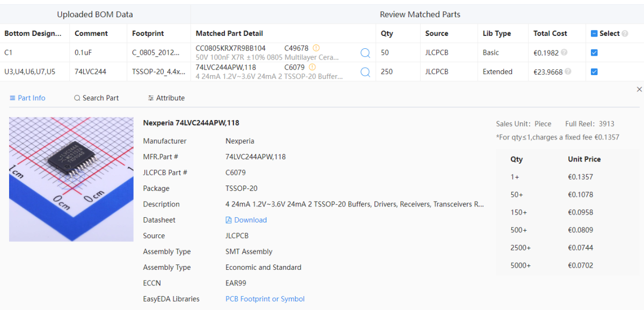Viewport: 644px width, 310px height.
Task: Click the Nexperia chip product photo
Action: (71, 179)
